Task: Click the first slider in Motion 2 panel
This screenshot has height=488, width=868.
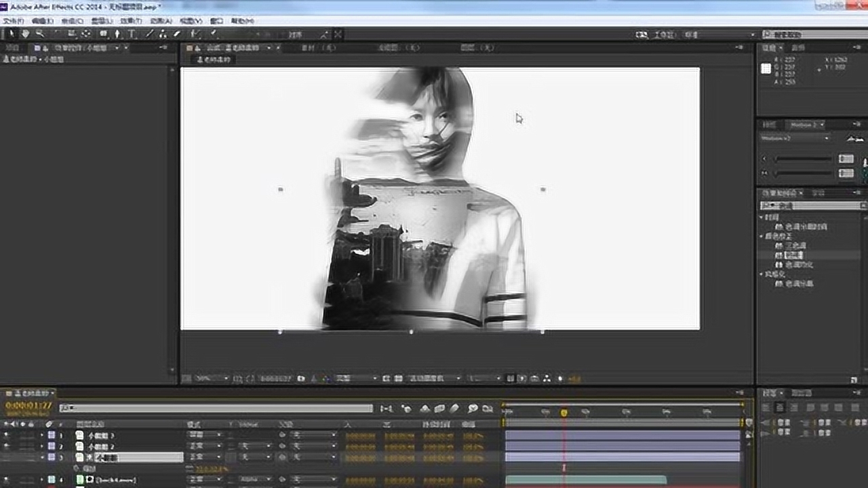Action: 804,159
